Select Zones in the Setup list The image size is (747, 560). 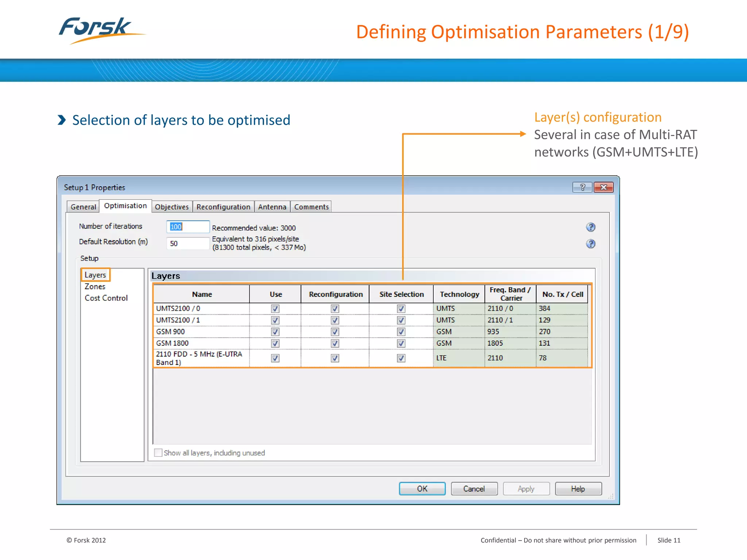pyautogui.click(x=95, y=287)
